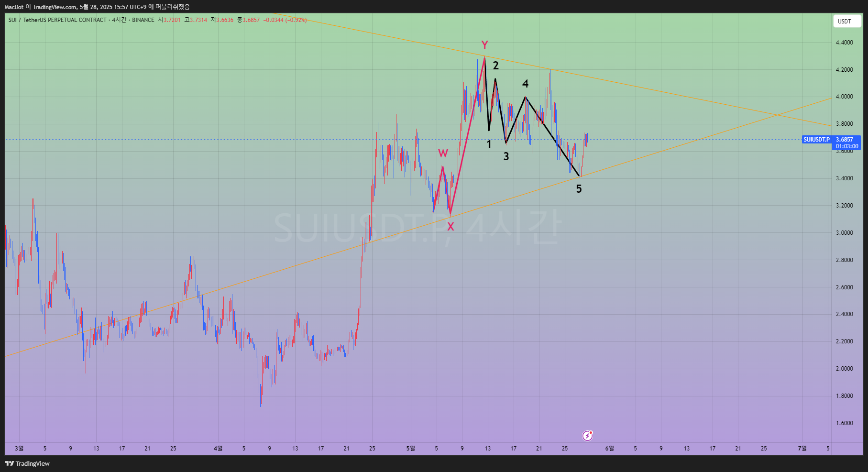The width and height of the screenshot is (868, 472).
Task: Click the BINANCE exchange label
Action: tap(143, 20)
